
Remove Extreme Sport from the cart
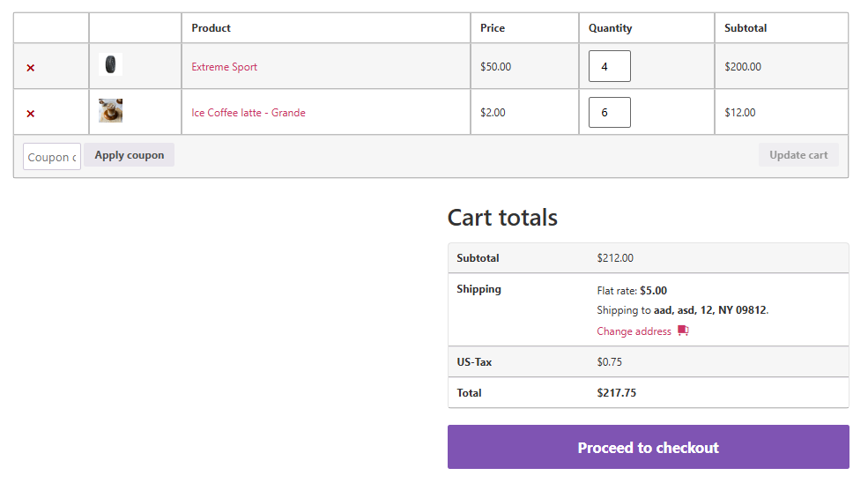[x=31, y=68]
